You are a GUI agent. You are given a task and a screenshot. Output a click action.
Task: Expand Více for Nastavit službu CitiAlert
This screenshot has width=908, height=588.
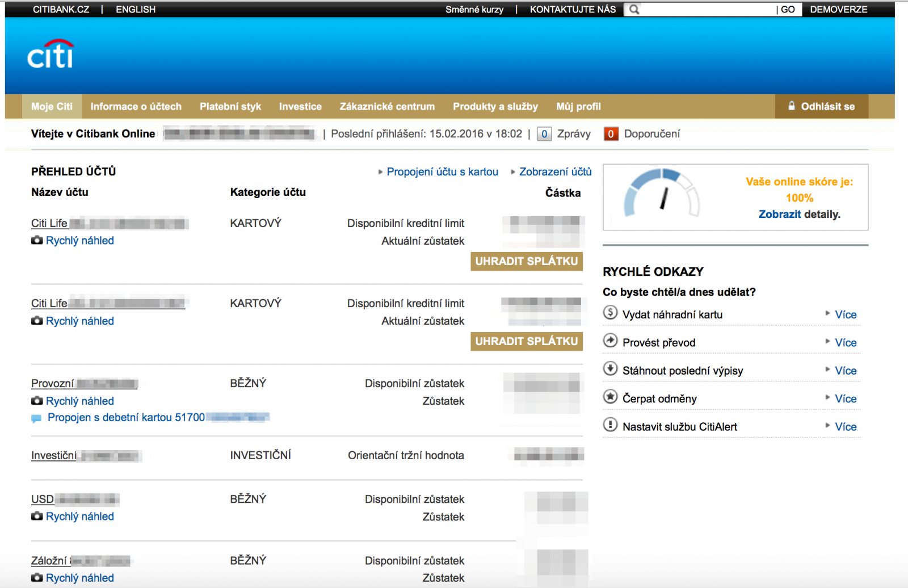846,427
